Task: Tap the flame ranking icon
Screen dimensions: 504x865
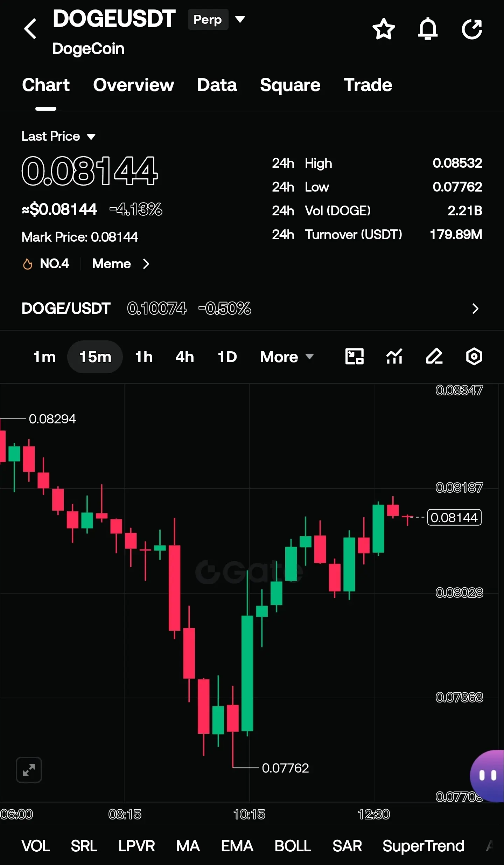Action: coord(27,264)
